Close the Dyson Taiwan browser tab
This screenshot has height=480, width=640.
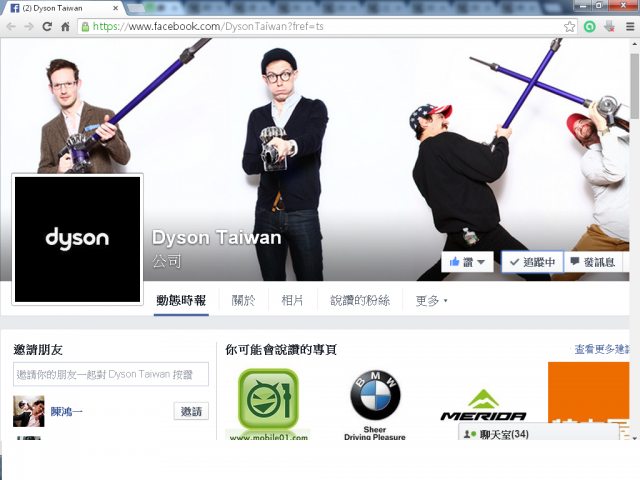[x=116, y=8]
